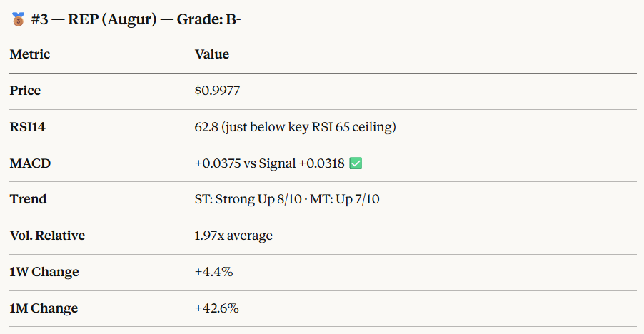
Task: Click the Value column header
Action: (x=212, y=54)
